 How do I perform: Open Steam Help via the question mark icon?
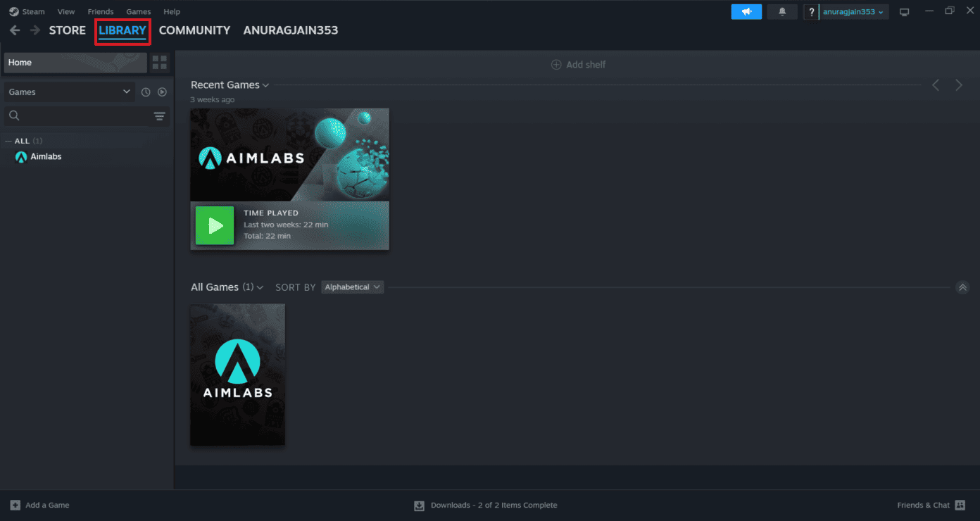click(x=811, y=11)
